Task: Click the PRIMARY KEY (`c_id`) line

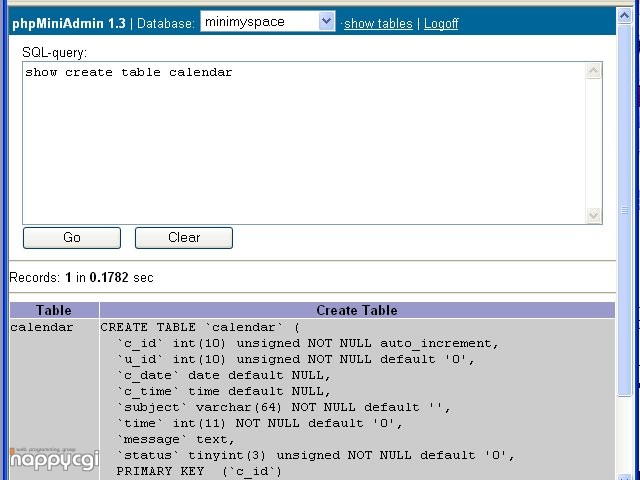Action: [199, 471]
